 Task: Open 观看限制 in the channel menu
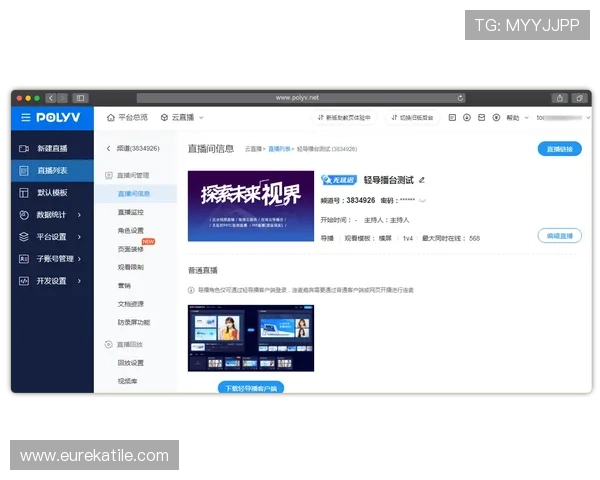tap(131, 267)
